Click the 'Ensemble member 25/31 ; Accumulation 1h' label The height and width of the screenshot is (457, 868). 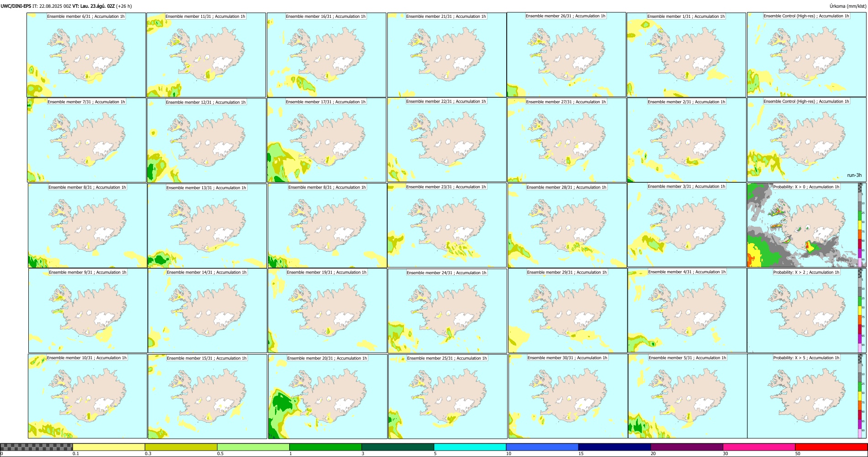[x=447, y=358]
